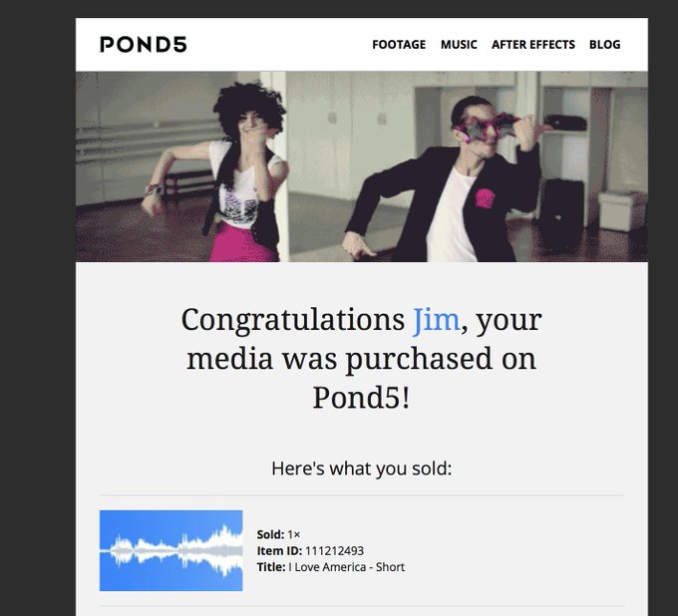This screenshot has height=616, width=678.
Task: Click the blue Jim name link
Action: pos(436,320)
